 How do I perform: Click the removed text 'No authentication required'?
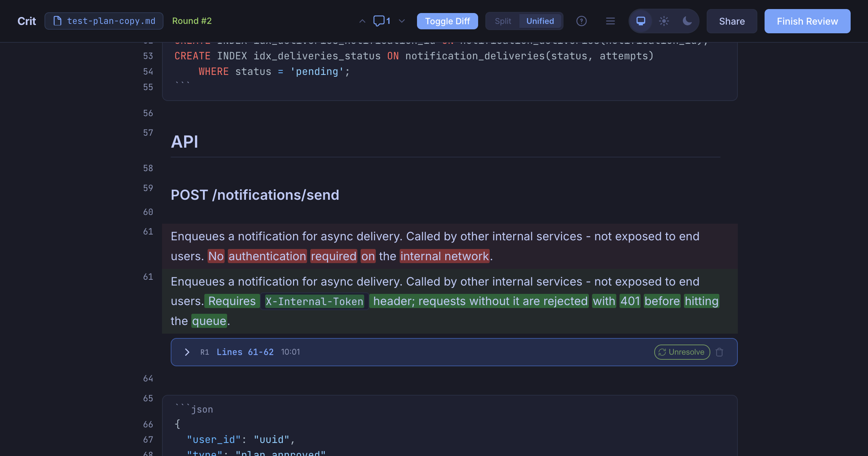coord(282,256)
